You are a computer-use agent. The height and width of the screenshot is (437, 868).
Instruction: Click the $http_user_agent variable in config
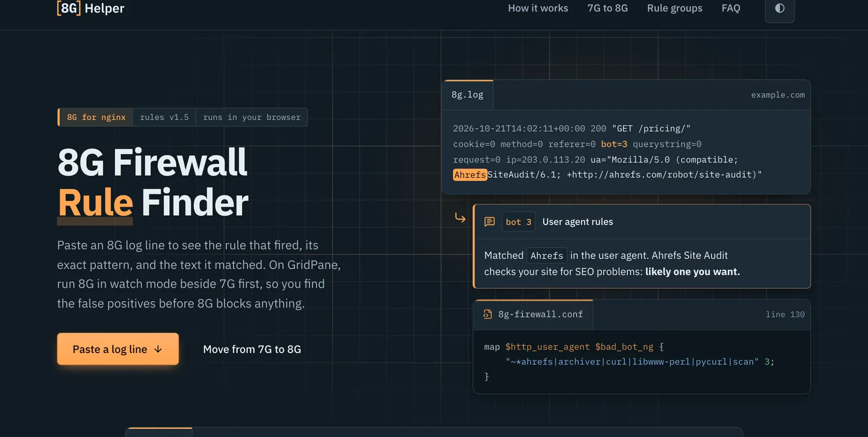(547, 347)
